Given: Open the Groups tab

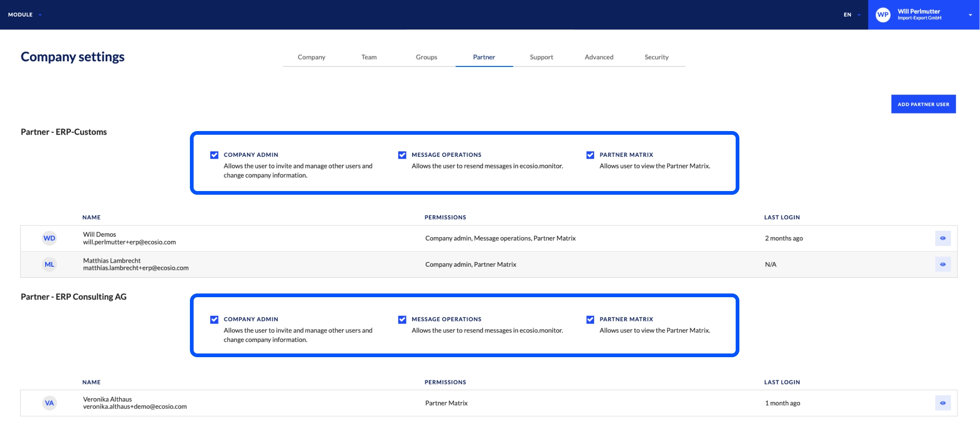Looking at the screenshot, I should [426, 57].
